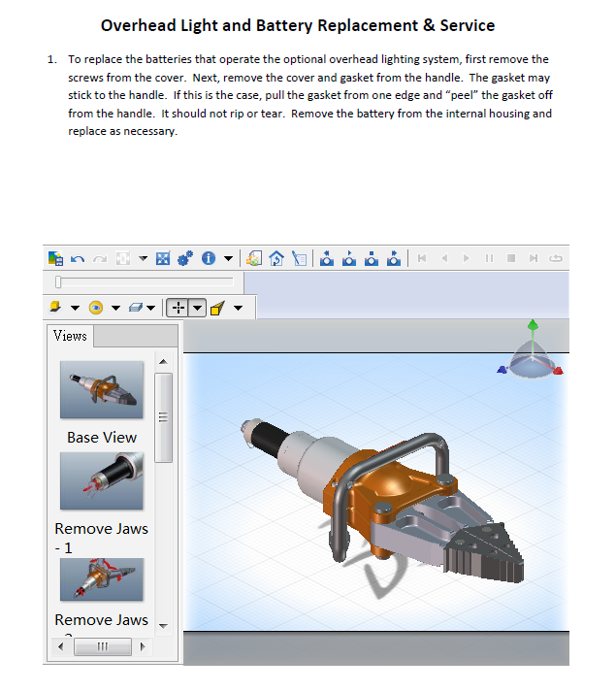The image size is (616, 692).
Task: Click the first camera view icon
Action: point(326,259)
